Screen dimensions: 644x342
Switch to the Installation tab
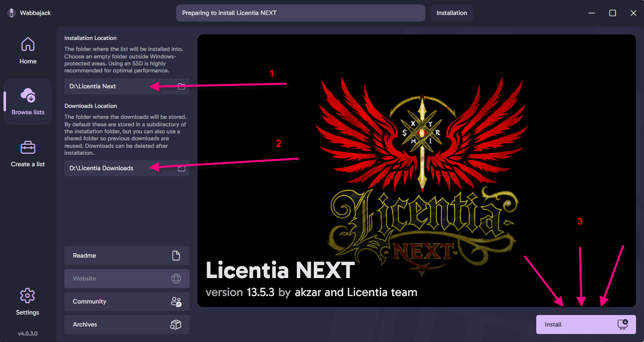tap(451, 13)
